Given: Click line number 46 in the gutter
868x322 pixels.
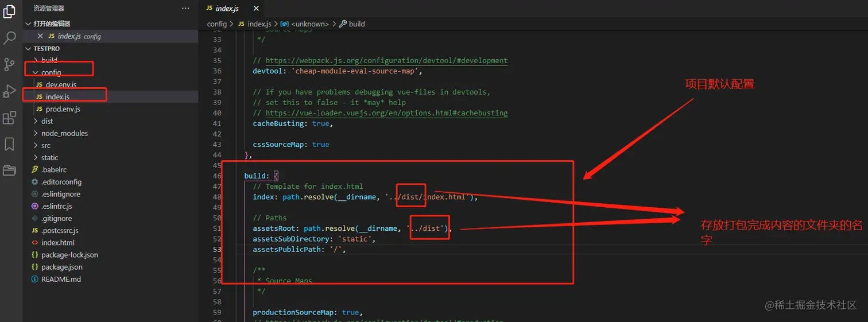Looking at the screenshot, I should click(x=217, y=176).
